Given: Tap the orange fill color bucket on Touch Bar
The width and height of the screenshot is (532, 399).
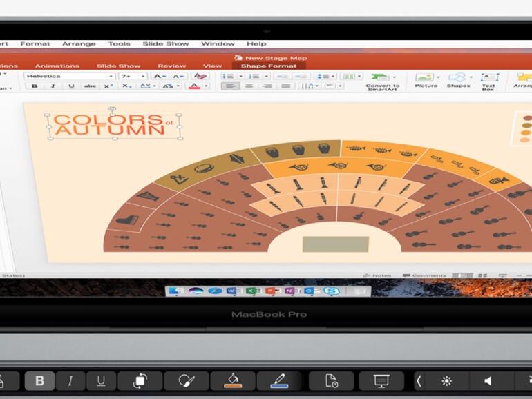Looking at the screenshot, I should 233,380.
